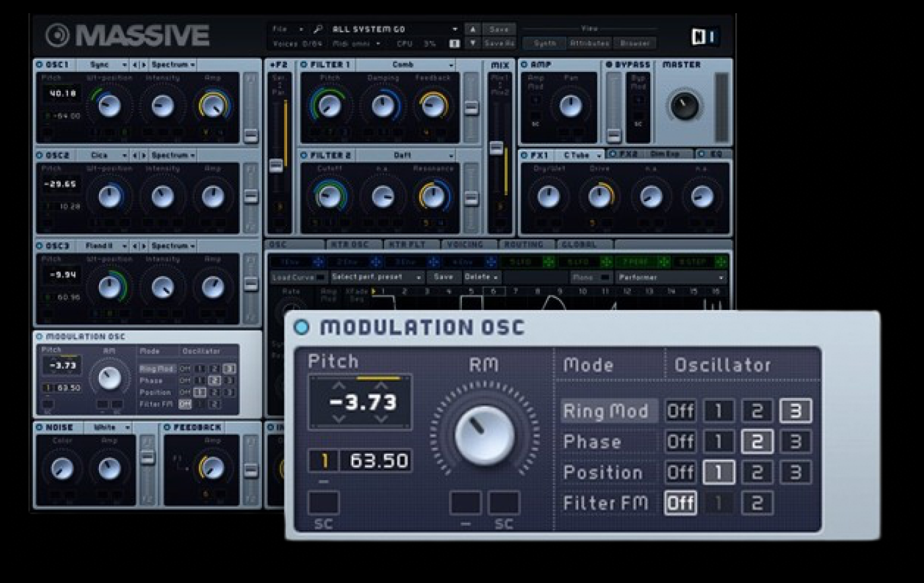The height and width of the screenshot is (583, 924).
Task: Click lower-right pitch chevron in enlarged Modulation OSC
Action: pyautogui.click(x=381, y=418)
